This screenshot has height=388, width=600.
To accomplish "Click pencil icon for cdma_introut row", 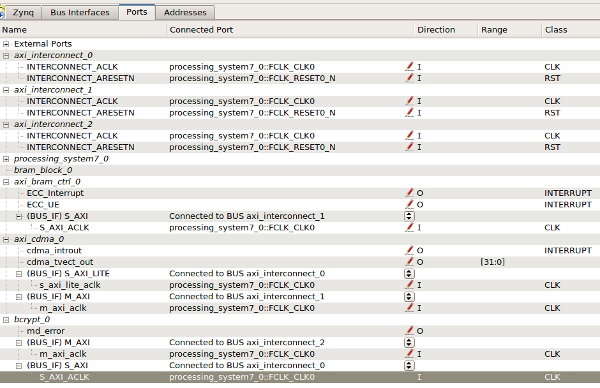I will pyautogui.click(x=409, y=250).
